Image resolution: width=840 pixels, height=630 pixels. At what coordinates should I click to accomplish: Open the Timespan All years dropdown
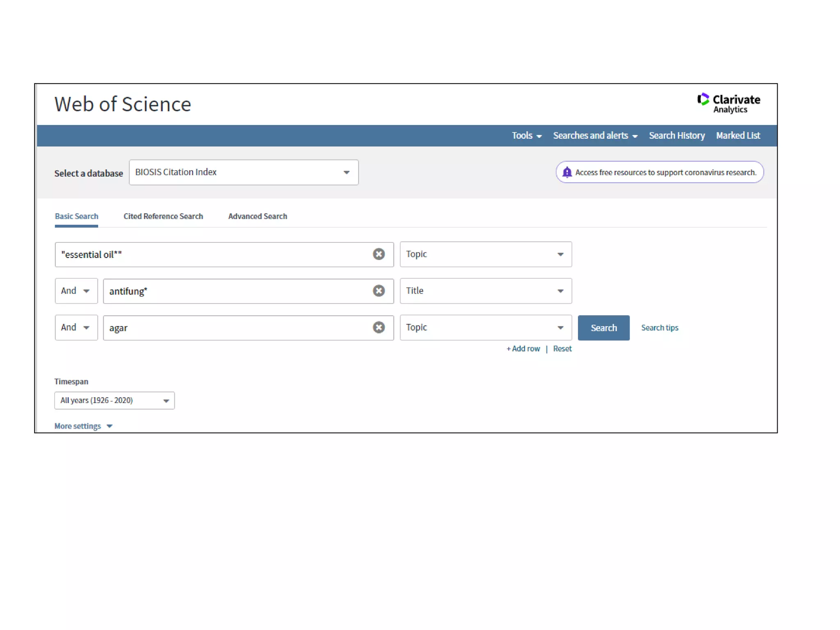(x=114, y=400)
